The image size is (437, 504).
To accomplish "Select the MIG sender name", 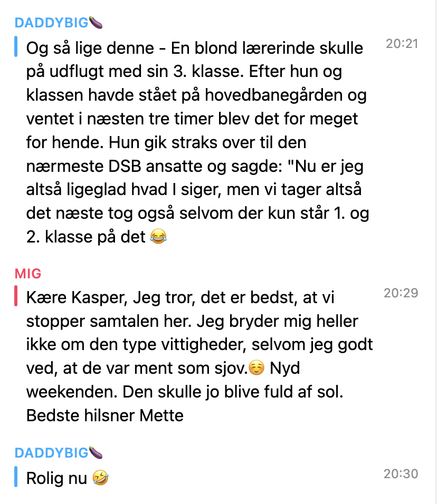I will pyautogui.click(x=28, y=274).
